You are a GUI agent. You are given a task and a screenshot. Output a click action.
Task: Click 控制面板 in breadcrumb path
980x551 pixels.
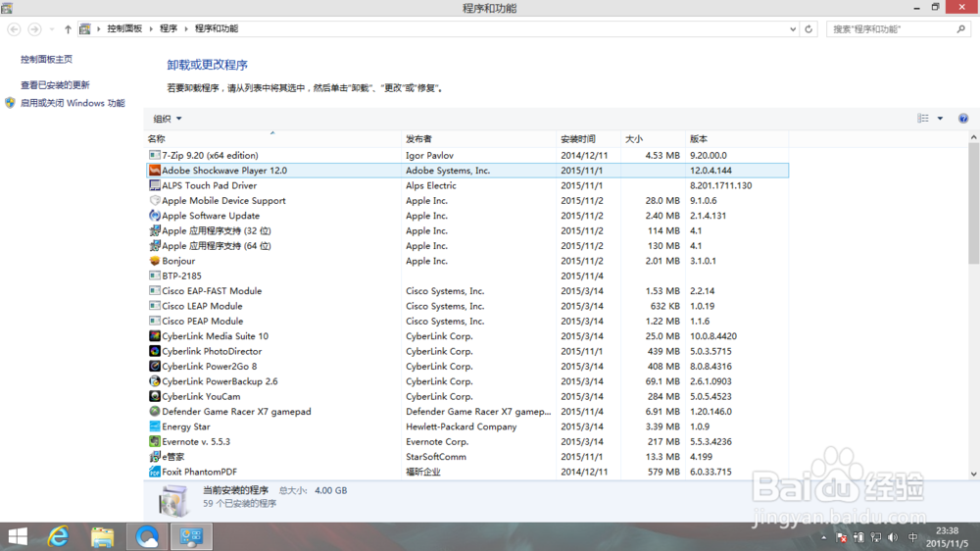tap(124, 28)
